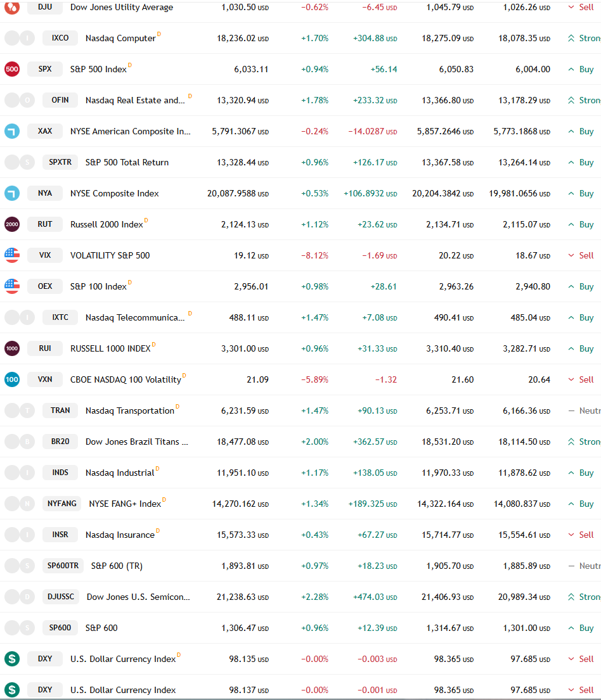Image resolution: width=601 pixels, height=700 pixels.
Task: Click the OFIN placeholder logo icon
Action: [20, 100]
